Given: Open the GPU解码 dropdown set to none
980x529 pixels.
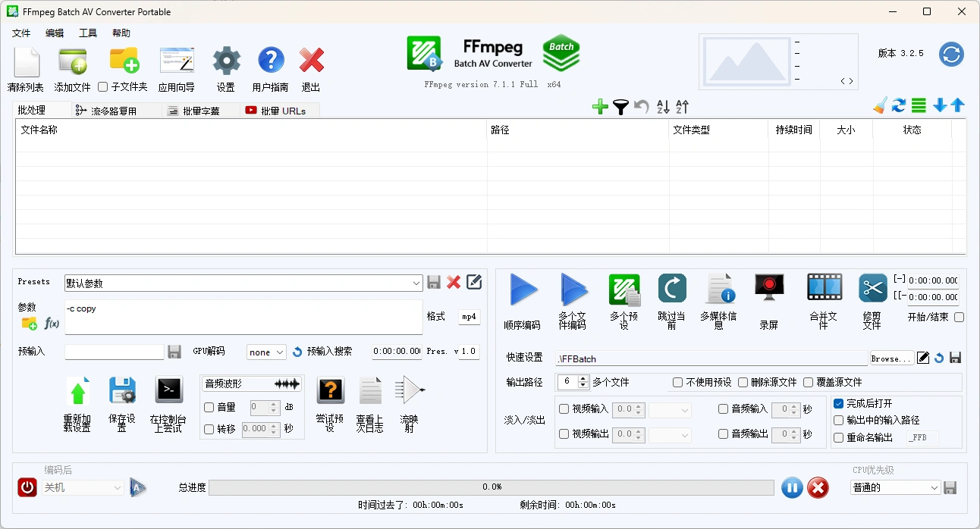Looking at the screenshot, I should pos(265,352).
